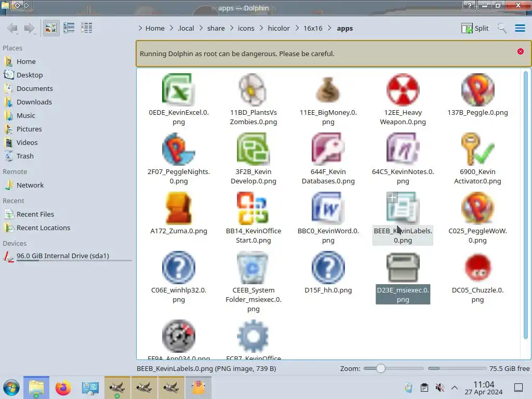Select DC05_Chuzzle.0.png red icon
Screen dimensions: 532x399
(477, 268)
